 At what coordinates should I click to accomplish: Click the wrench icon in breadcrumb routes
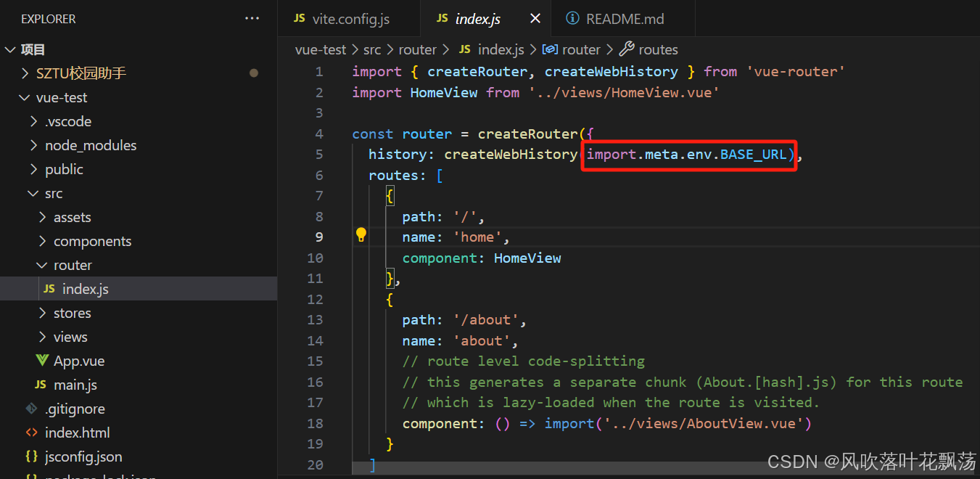[626, 49]
